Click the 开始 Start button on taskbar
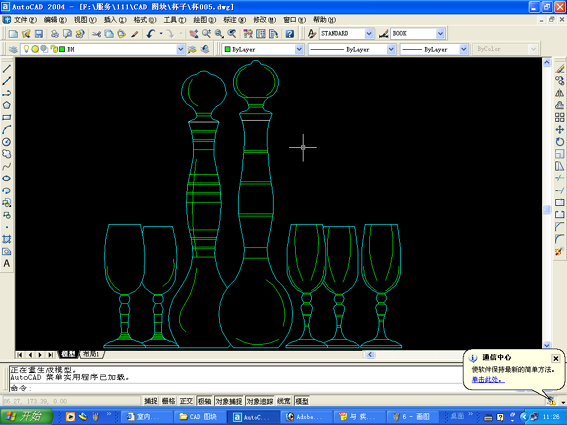The height and width of the screenshot is (425, 567). click(x=26, y=417)
